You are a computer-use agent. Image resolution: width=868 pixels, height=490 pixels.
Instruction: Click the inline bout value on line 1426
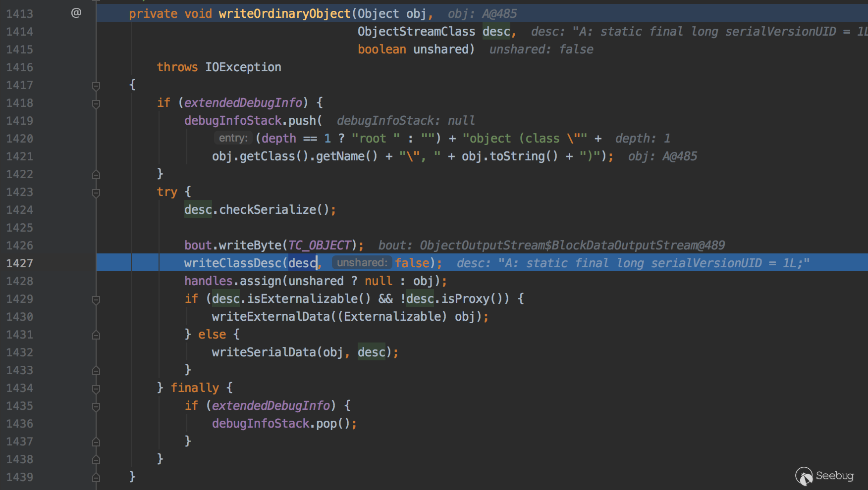coord(551,245)
